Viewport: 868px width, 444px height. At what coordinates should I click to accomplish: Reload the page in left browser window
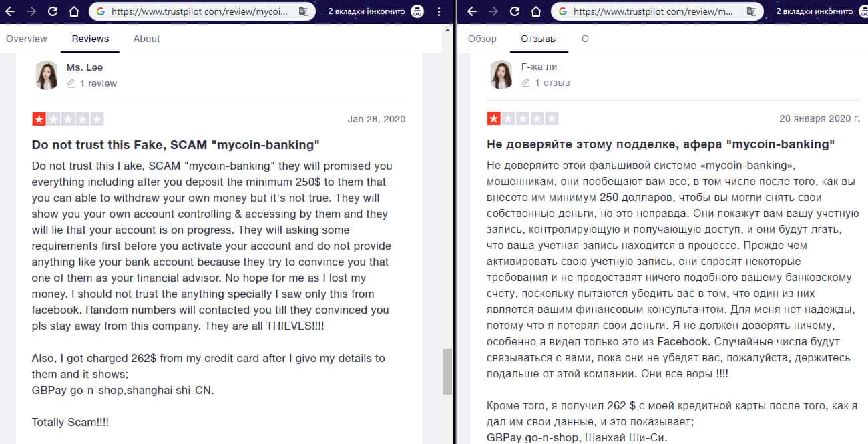(53, 11)
